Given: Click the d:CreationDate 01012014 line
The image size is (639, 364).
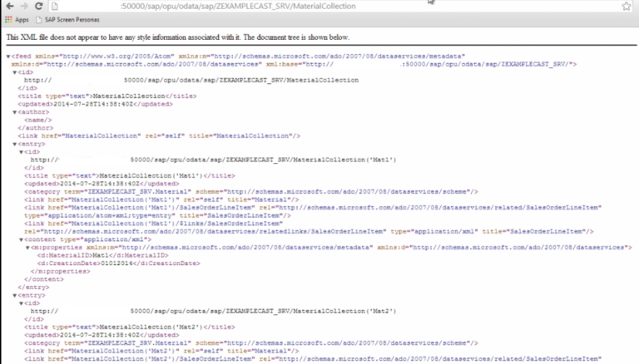Looking at the screenshot, I should tap(98, 263).
